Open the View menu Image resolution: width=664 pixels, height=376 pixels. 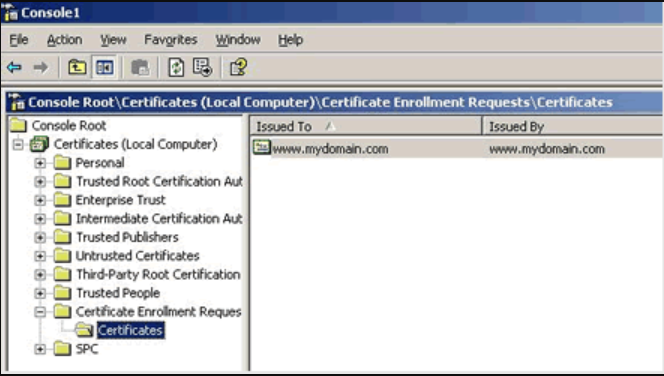(x=113, y=40)
